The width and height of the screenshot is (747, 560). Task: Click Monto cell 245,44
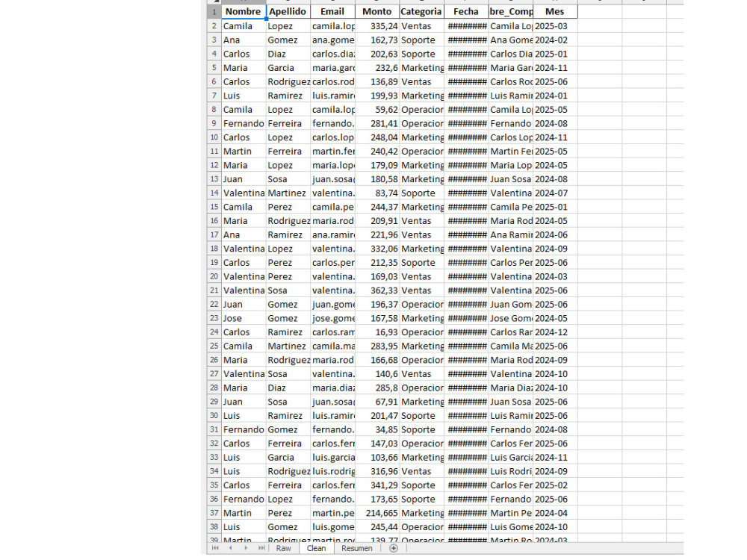click(x=376, y=526)
